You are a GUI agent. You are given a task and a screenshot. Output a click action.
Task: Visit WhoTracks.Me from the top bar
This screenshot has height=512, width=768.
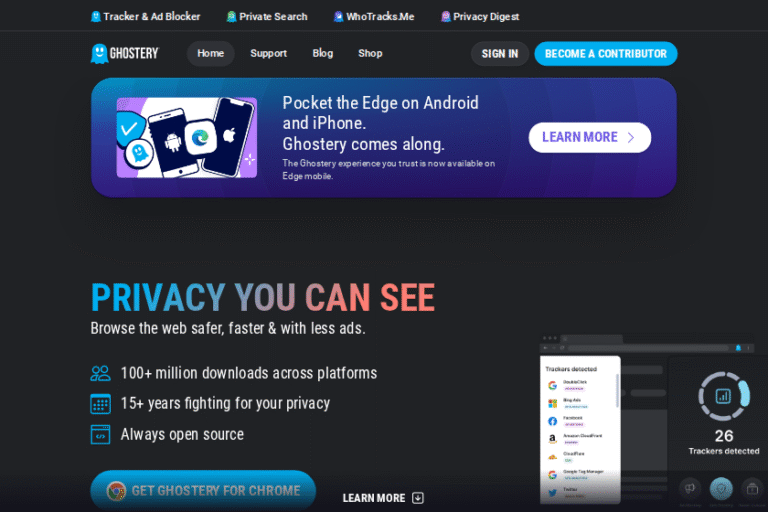[374, 17]
